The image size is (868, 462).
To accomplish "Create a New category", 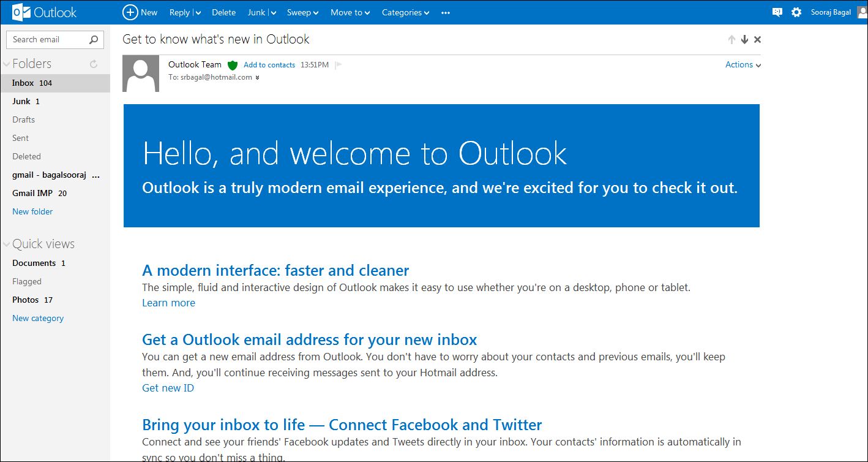I will (x=38, y=318).
